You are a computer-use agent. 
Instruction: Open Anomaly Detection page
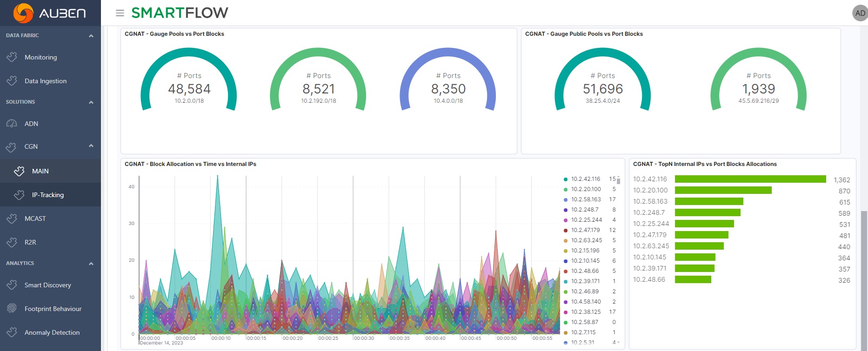(52, 332)
